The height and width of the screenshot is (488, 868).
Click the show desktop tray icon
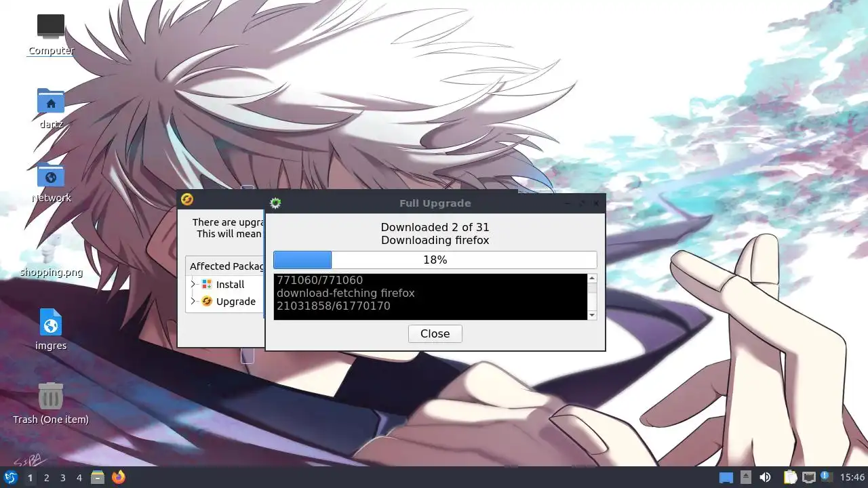point(726,478)
